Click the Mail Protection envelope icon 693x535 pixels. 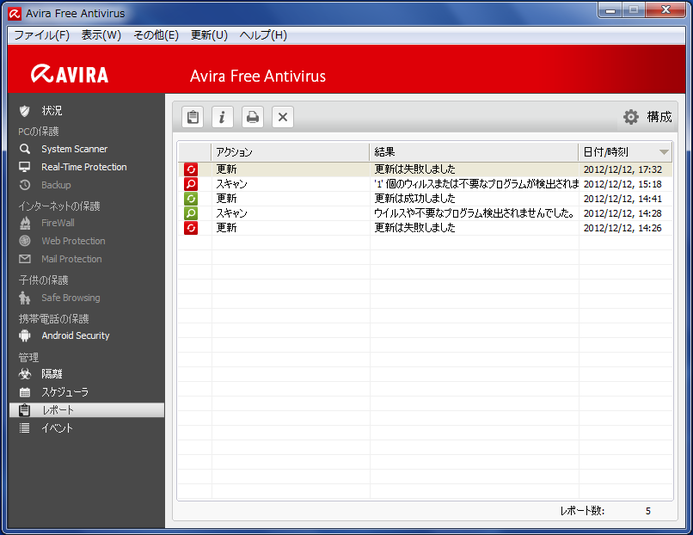pos(25,259)
